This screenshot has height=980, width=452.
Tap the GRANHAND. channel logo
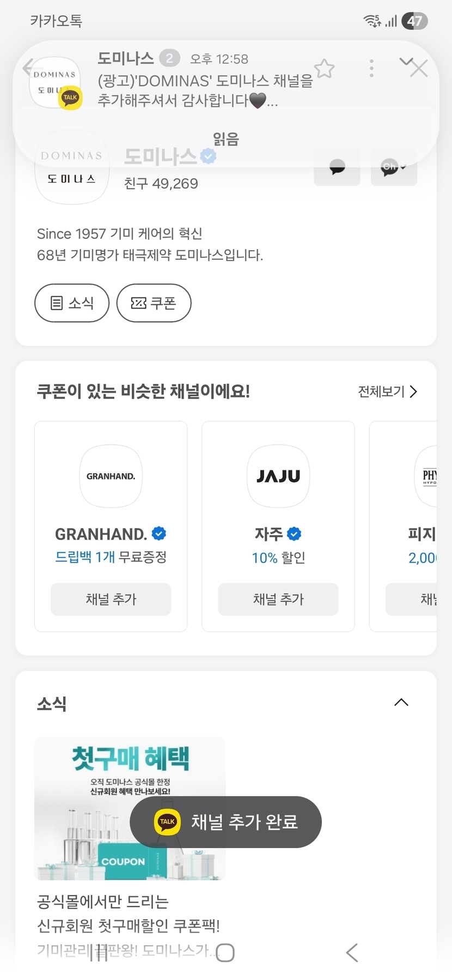[111, 476]
